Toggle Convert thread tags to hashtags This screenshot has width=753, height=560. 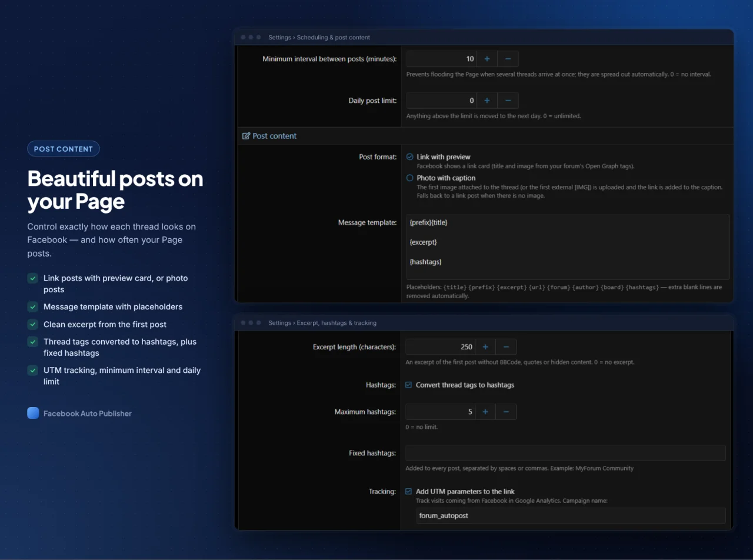click(409, 385)
